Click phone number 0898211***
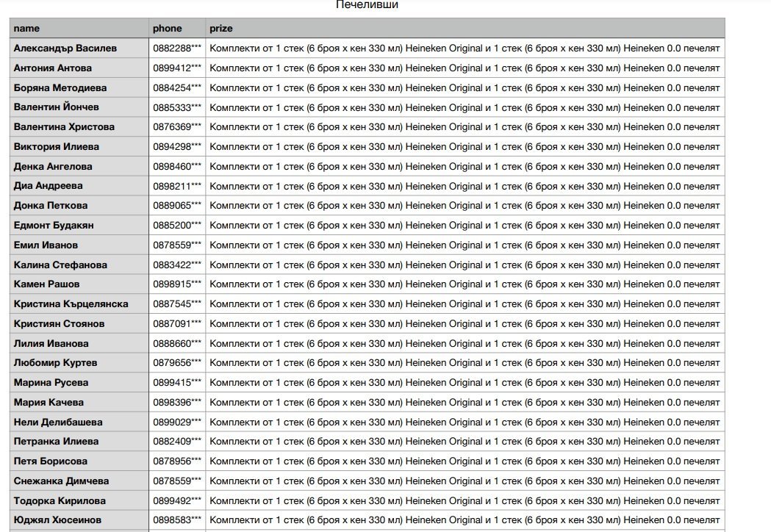This screenshot has width=771, height=532. [x=177, y=186]
